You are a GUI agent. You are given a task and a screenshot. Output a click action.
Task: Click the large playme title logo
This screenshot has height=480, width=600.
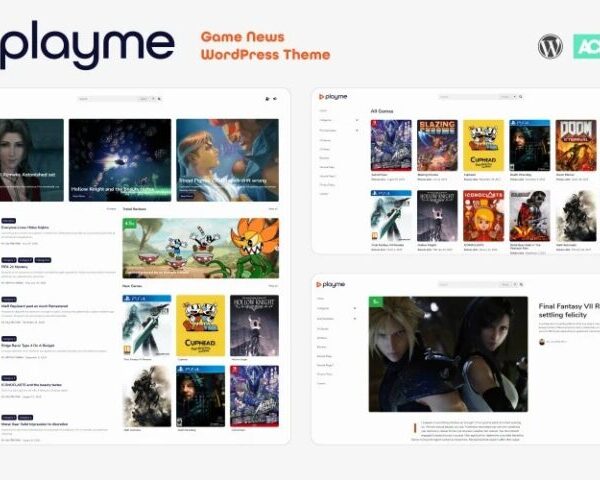87,45
